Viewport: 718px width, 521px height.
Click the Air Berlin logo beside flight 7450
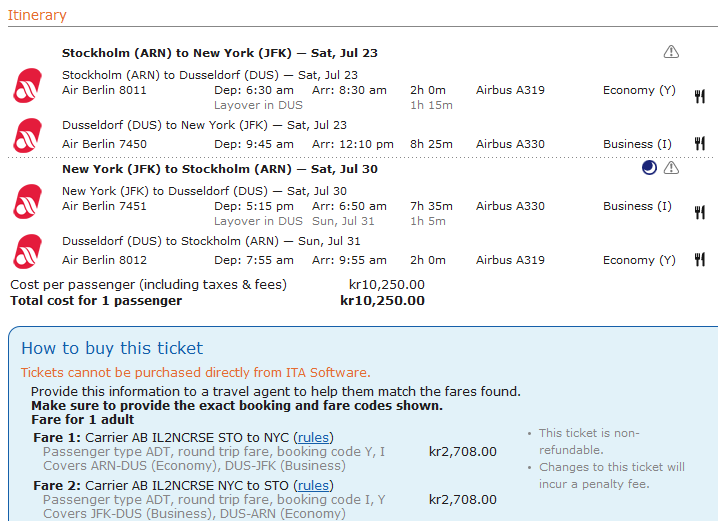pyautogui.click(x=27, y=136)
